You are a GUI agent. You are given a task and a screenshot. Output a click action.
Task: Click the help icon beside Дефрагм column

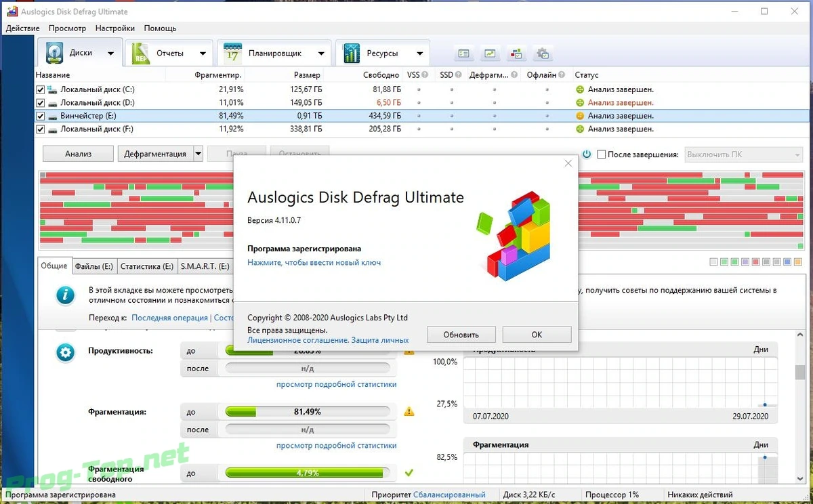pyautogui.click(x=514, y=75)
